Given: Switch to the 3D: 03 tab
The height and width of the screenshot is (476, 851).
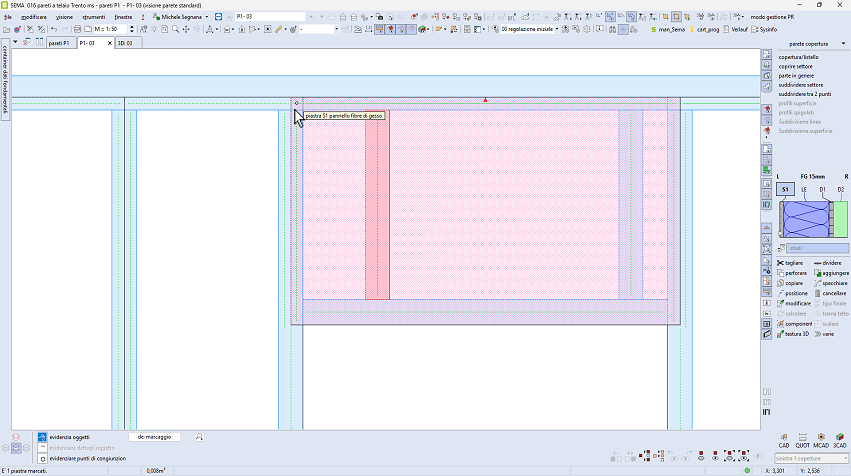Looking at the screenshot, I should point(126,44).
